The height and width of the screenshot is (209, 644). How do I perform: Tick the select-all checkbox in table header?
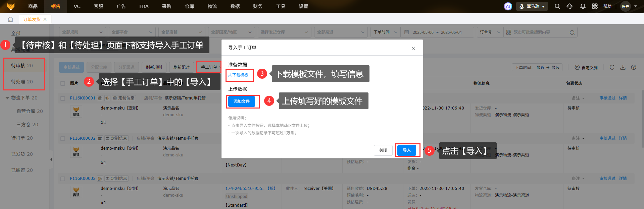[63, 83]
